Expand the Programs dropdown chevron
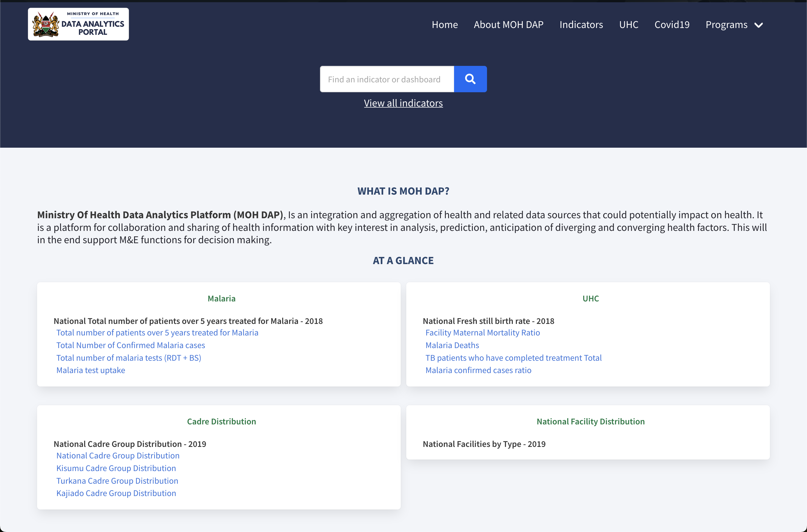 point(758,25)
